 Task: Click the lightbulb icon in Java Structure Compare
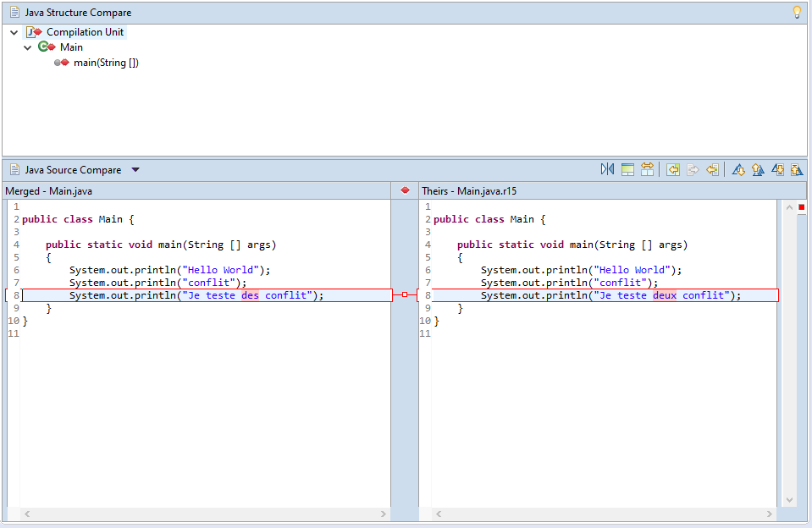tap(796, 13)
